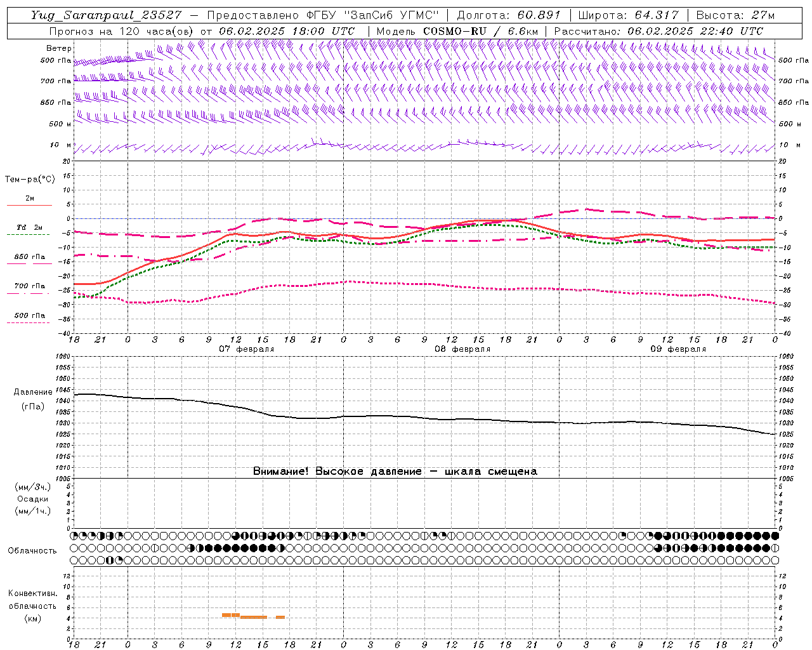
Task: Select the forecast start time 06.02.2025 18:00 UTC
Action: coord(287,30)
